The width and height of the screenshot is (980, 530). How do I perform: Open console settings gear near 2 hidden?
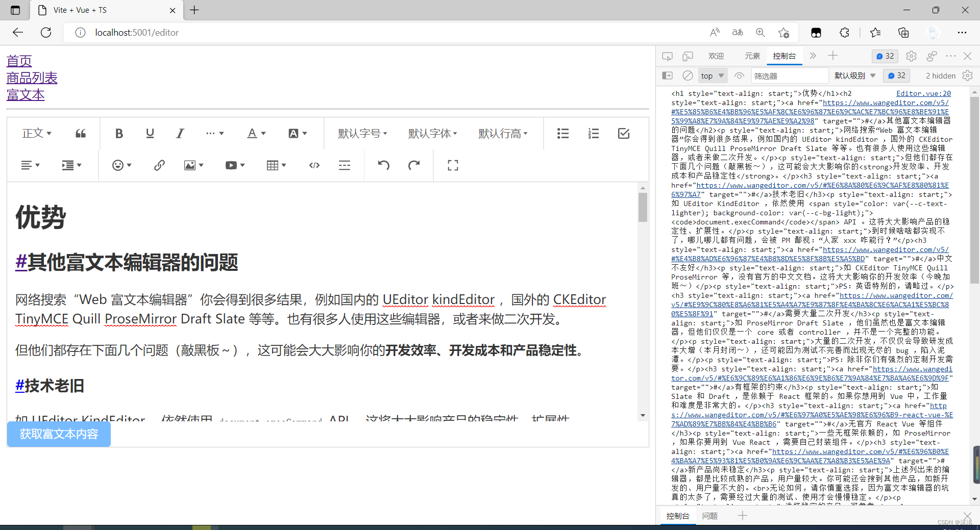(967, 75)
